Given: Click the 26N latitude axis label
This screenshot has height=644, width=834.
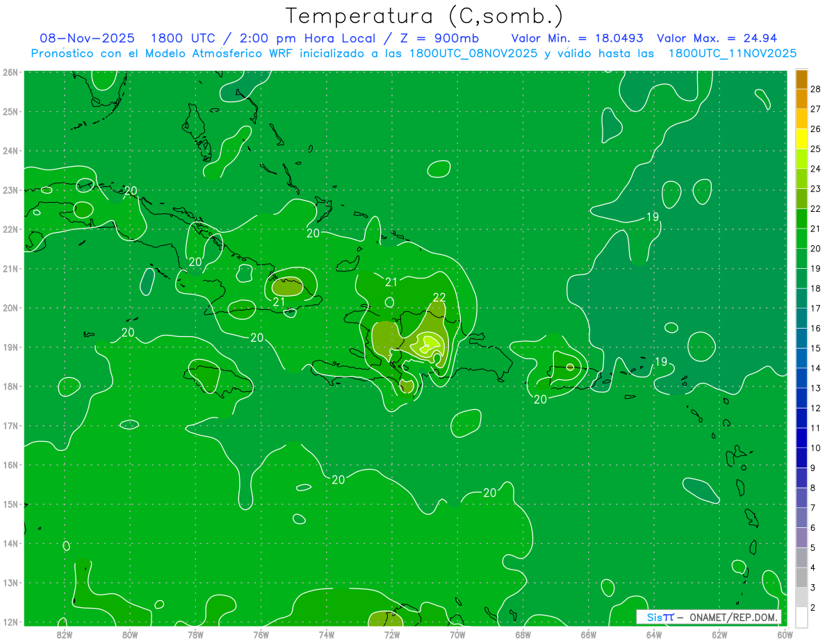Looking at the screenshot, I should pyautogui.click(x=10, y=72).
